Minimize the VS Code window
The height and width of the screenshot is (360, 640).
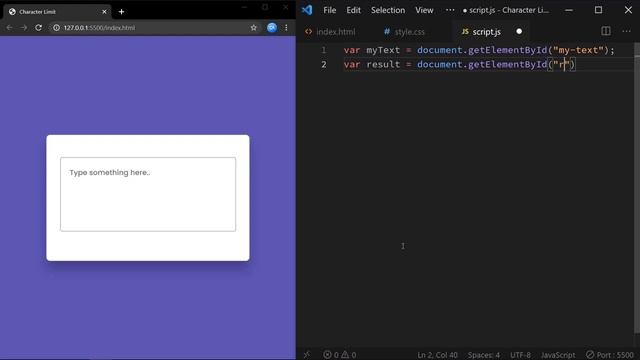click(x=569, y=10)
